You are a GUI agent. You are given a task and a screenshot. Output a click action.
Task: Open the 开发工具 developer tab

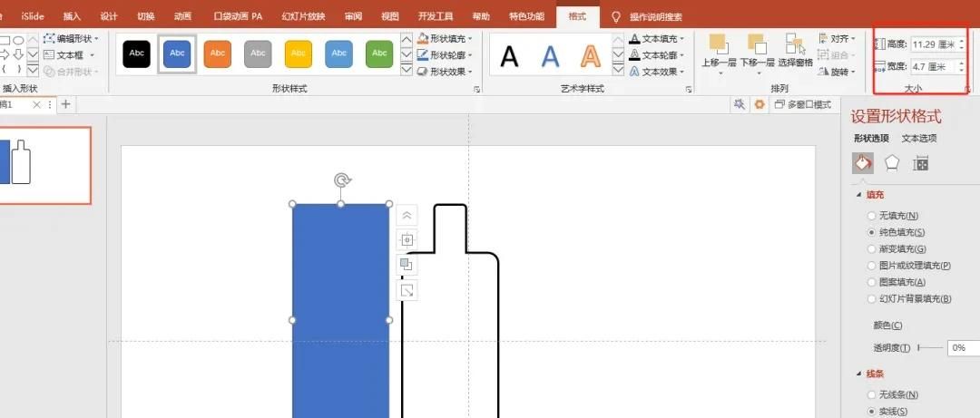pos(435,17)
